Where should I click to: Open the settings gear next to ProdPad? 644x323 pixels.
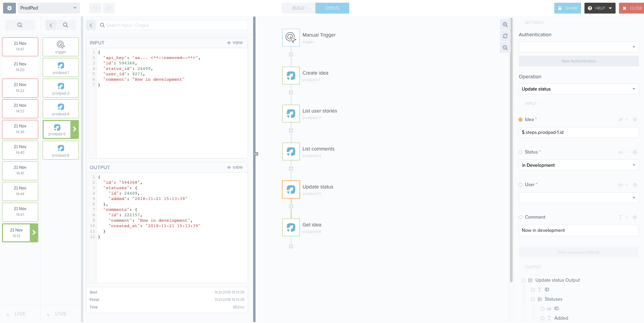point(9,8)
